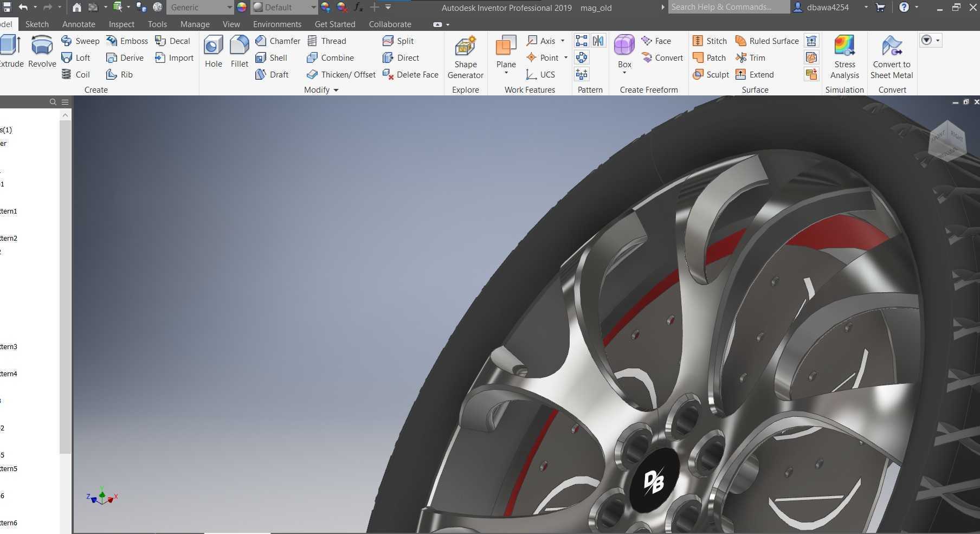Create a UCS

[540, 74]
